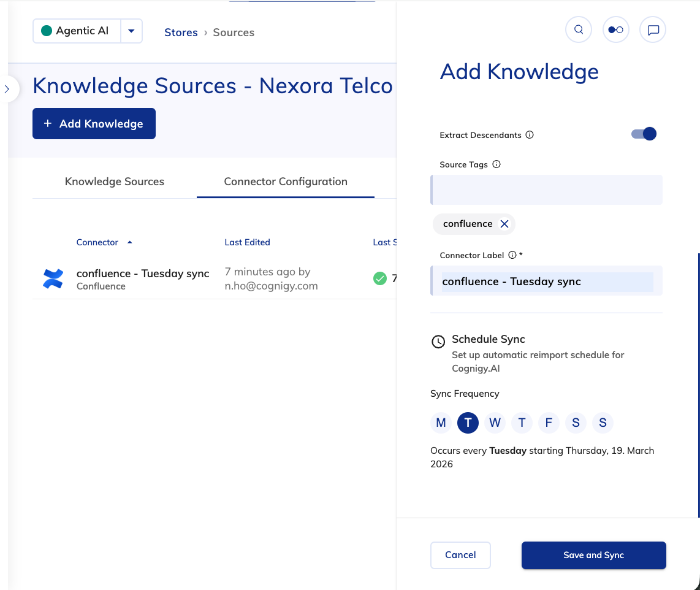Image resolution: width=700 pixels, height=590 pixels.
Task: Switch to the Knowledge Sources tab
Action: coord(115,182)
